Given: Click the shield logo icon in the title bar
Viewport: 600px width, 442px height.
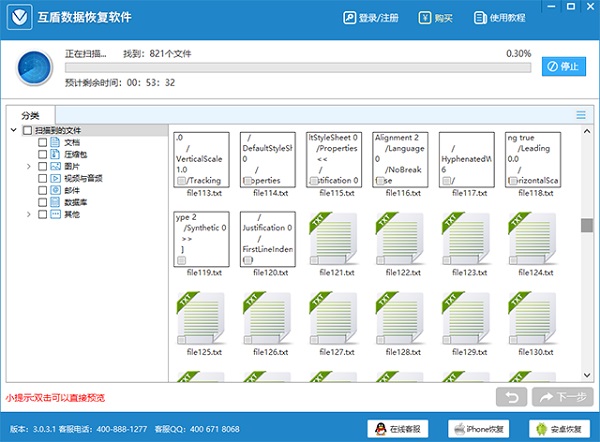Looking at the screenshot, I should coord(20,17).
